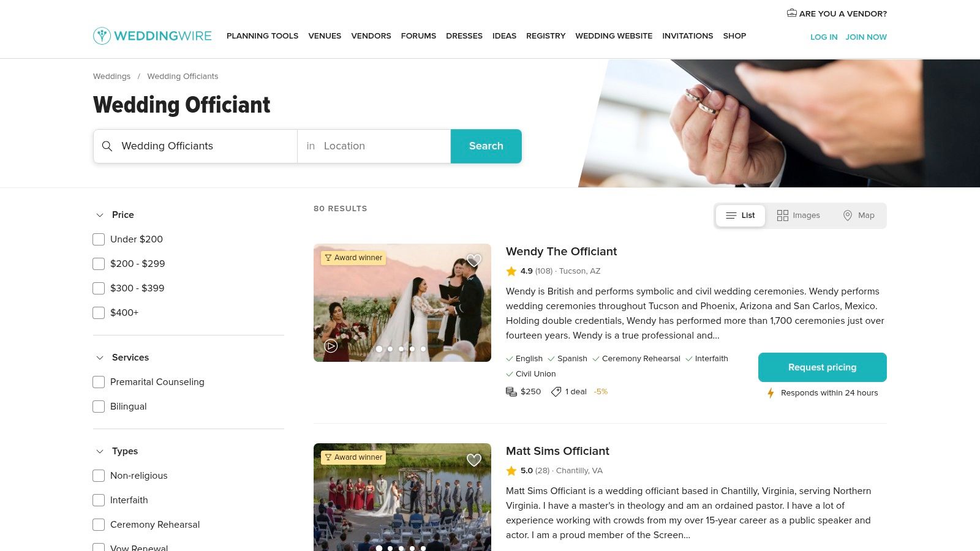Image resolution: width=980 pixels, height=551 pixels.
Task: Enable the Premarital Counseling filter
Action: [x=99, y=382]
